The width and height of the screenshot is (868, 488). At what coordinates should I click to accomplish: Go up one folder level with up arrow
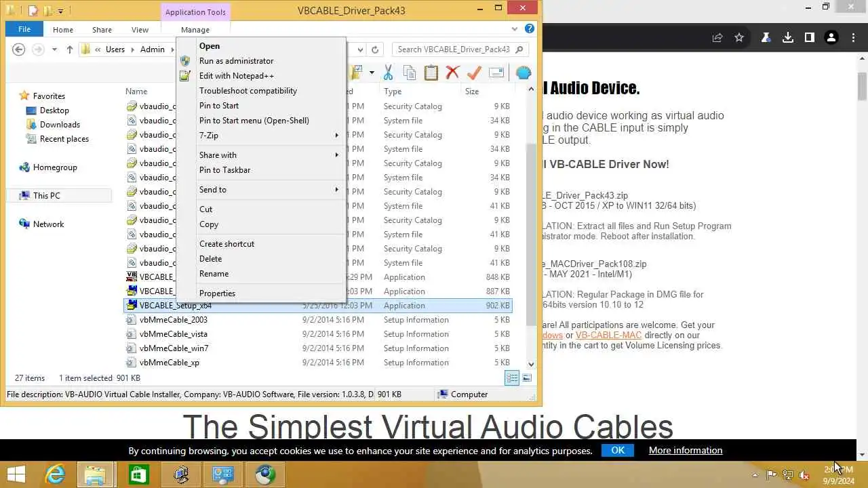69,49
